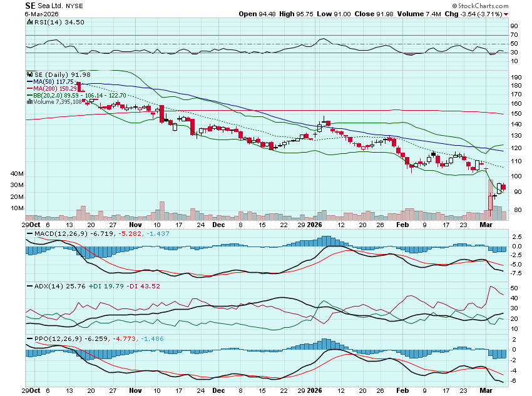Viewport: 532px width, 396px height.
Task: Click the '20M' volume axis label
Action: pos(17,196)
